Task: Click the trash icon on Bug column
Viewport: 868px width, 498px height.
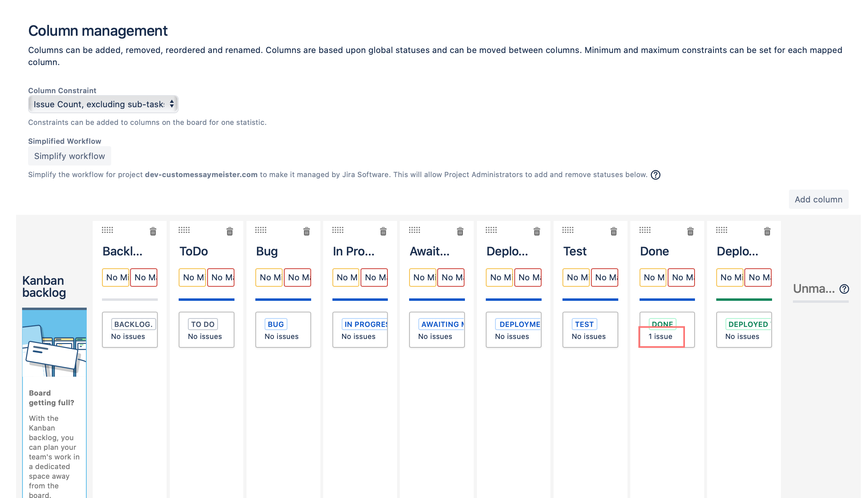Action: pyautogui.click(x=306, y=231)
